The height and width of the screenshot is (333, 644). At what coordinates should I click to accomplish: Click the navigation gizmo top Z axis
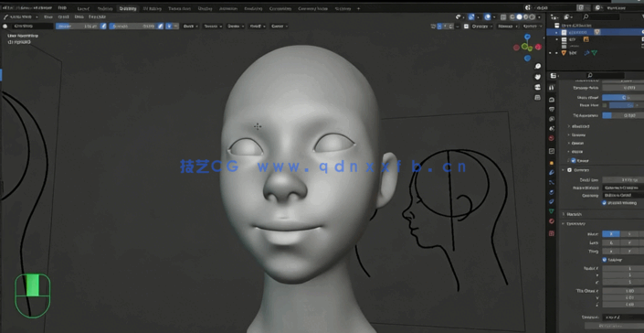click(x=527, y=37)
